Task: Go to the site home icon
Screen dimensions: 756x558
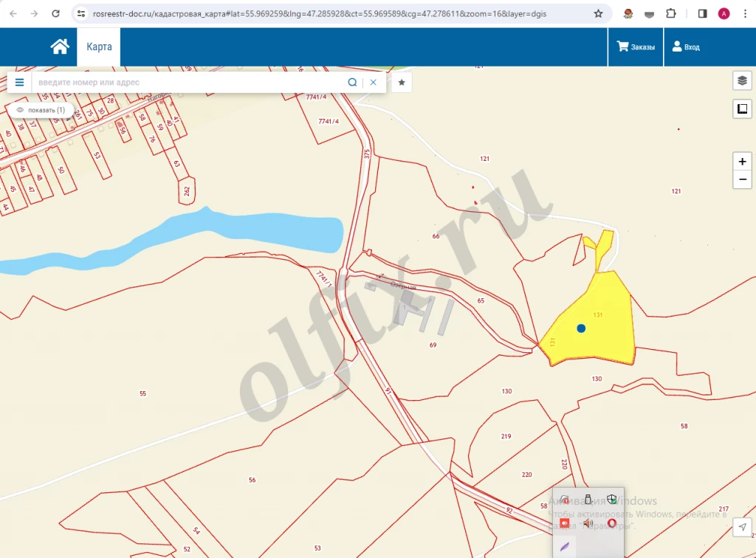Action: [60, 46]
